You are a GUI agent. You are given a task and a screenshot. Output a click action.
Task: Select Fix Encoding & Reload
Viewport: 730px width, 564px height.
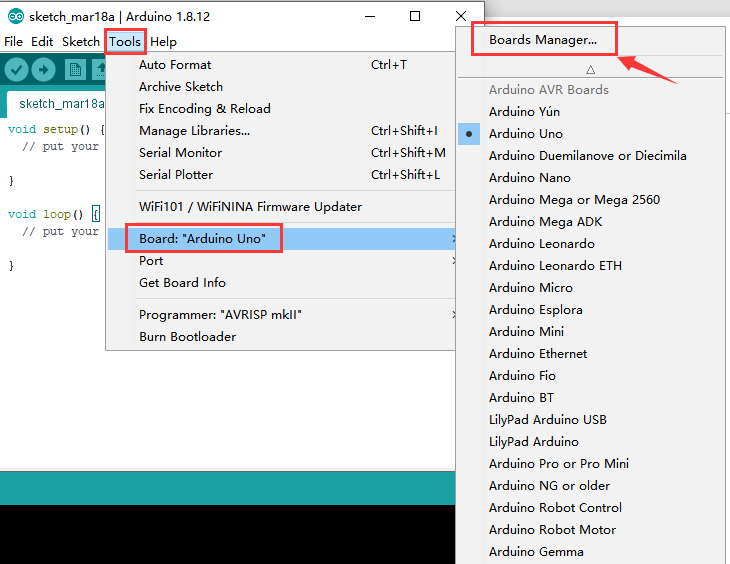pyautogui.click(x=281, y=109)
